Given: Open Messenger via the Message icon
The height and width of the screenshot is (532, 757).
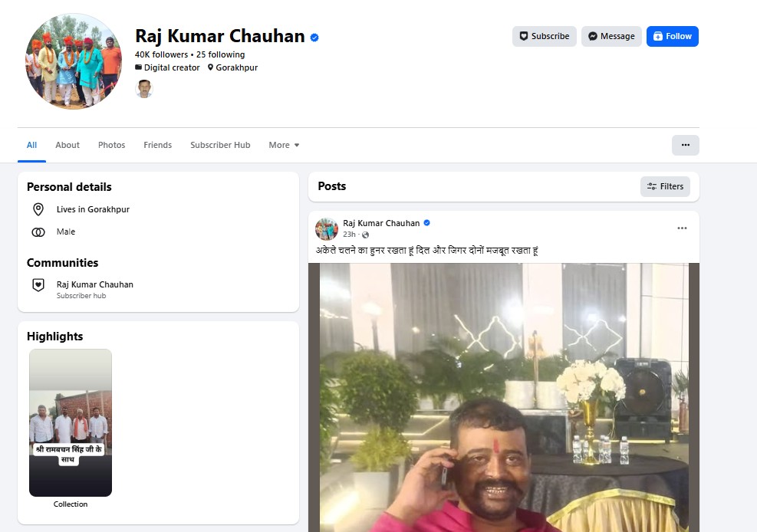Looking at the screenshot, I should 593,36.
